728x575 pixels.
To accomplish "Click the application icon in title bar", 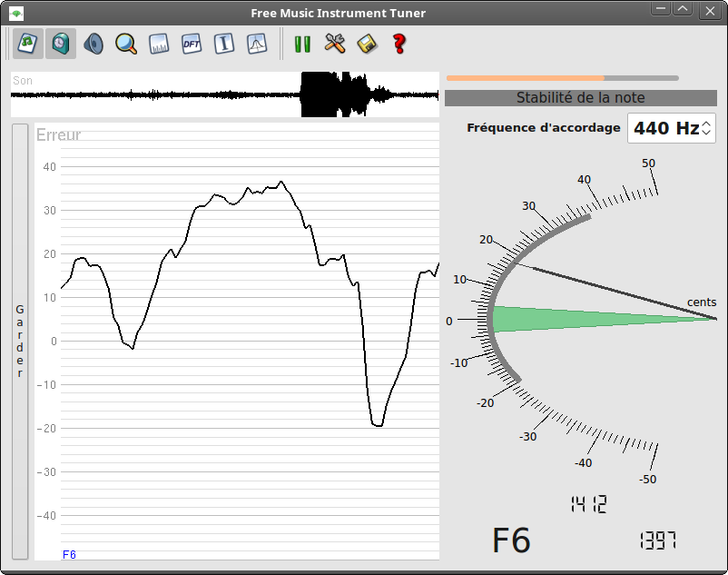I will [x=16, y=13].
